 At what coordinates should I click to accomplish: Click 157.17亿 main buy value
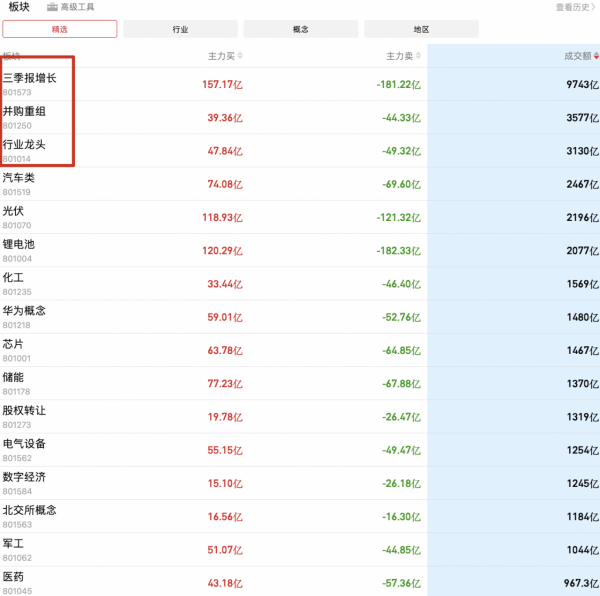[222, 84]
